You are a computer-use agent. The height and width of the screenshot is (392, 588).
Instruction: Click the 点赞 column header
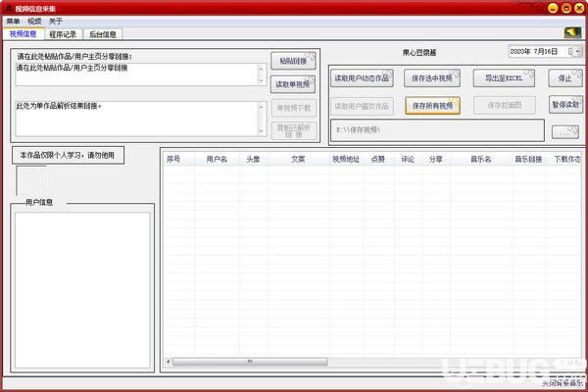[378, 159]
